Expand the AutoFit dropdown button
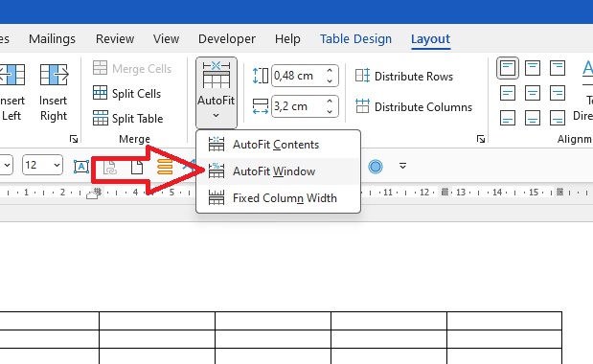593x364 pixels. point(217,93)
